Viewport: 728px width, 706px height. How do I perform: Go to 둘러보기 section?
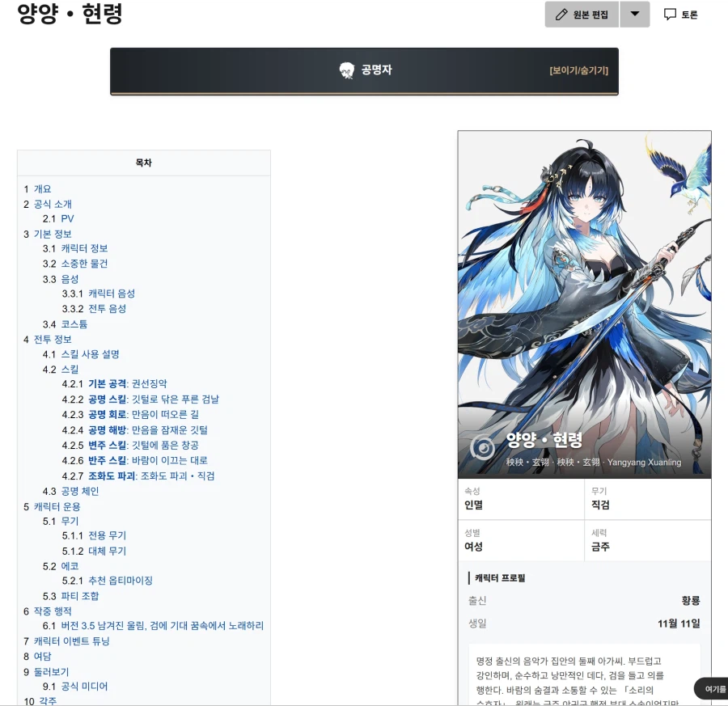click(51, 672)
